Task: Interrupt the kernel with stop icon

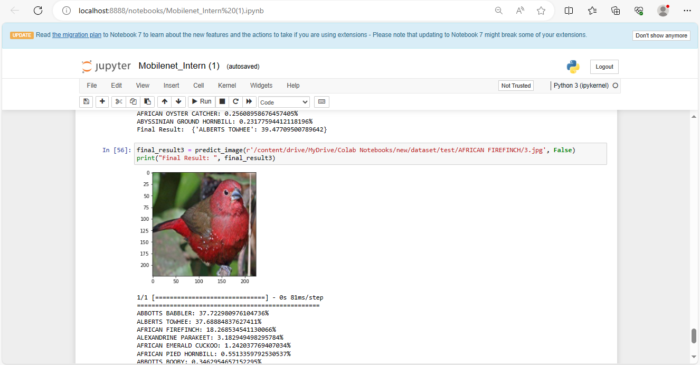Action: pos(222,102)
